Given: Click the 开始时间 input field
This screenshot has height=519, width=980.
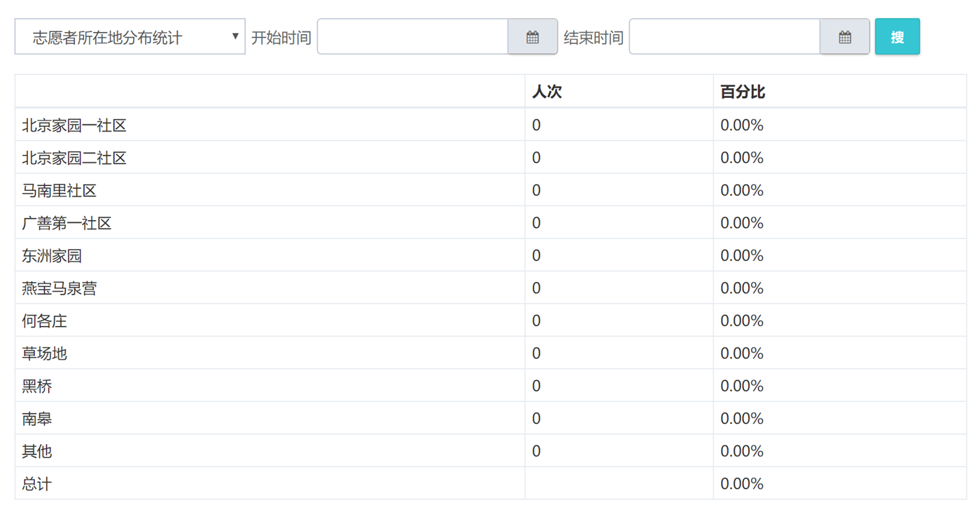Looking at the screenshot, I should tap(413, 37).
